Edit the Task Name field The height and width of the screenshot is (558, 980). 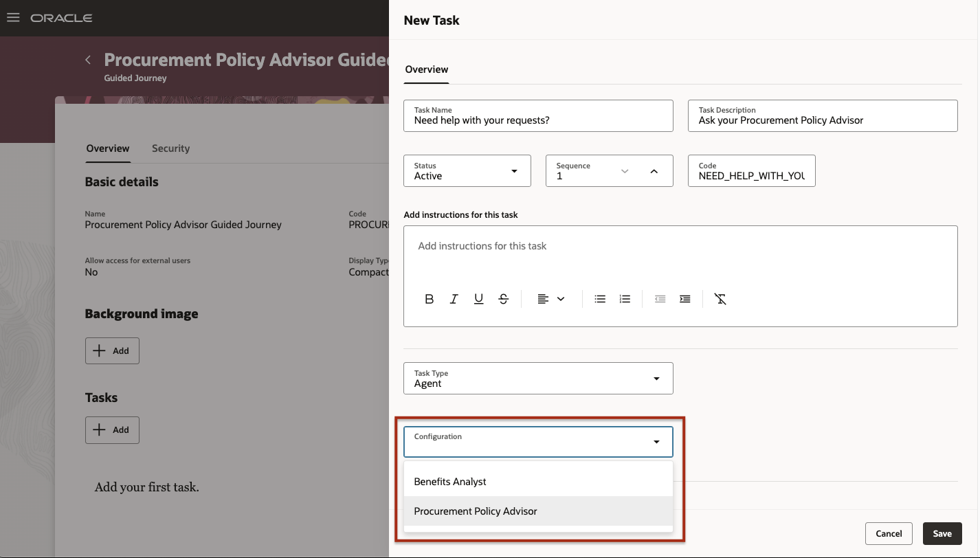pos(538,115)
